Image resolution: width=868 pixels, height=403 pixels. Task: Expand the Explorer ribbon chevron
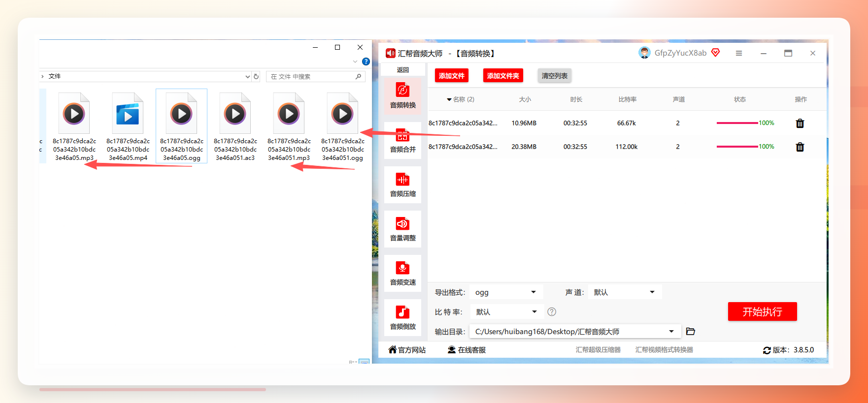pos(355,62)
